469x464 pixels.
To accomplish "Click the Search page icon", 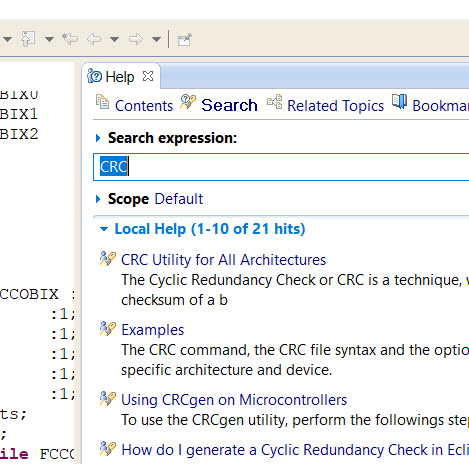I will tap(188, 102).
